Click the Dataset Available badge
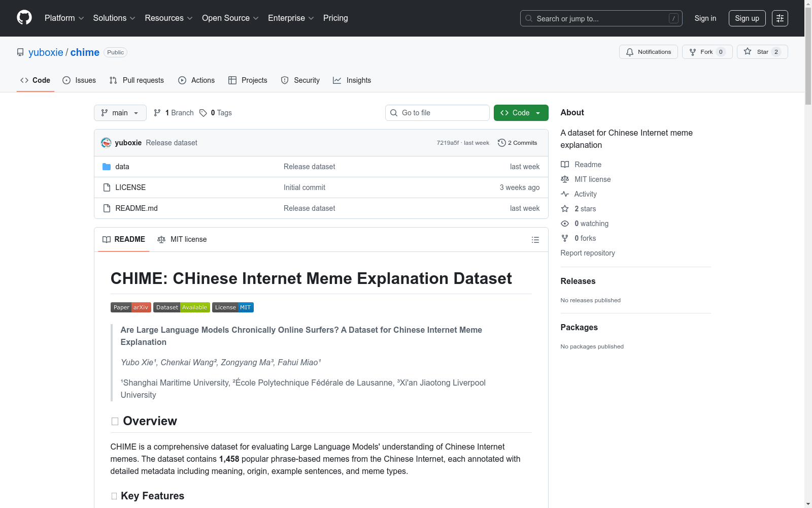This screenshot has height=508, width=812. pyautogui.click(x=182, y=307)
